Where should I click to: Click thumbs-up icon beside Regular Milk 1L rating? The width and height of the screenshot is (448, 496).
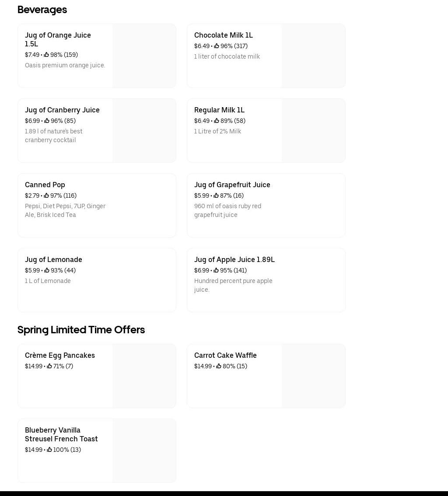217,121
